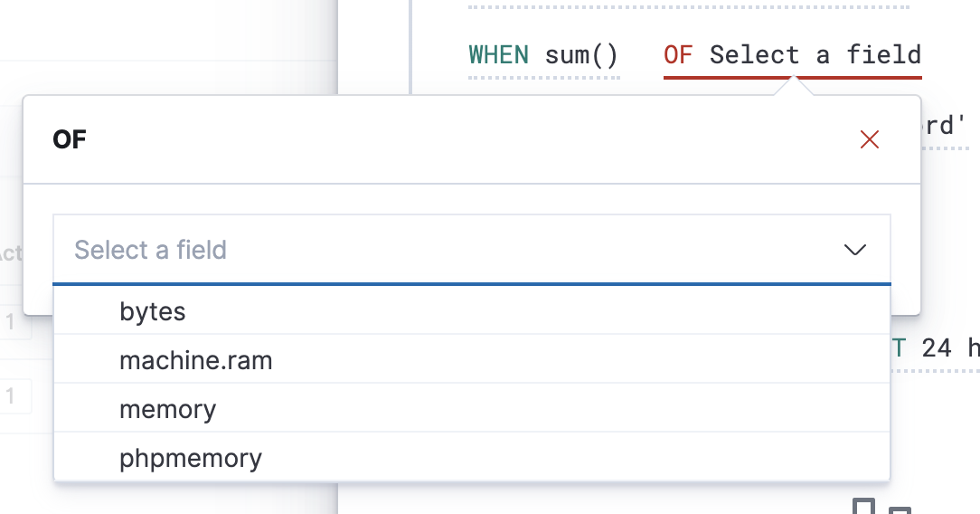Click the popover's pointer arrow notch at the top

794,86
